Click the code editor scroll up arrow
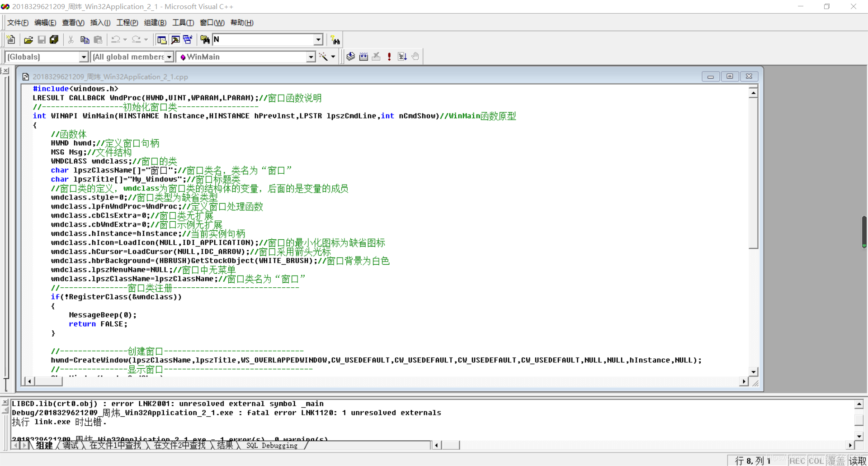 (753, 93)
